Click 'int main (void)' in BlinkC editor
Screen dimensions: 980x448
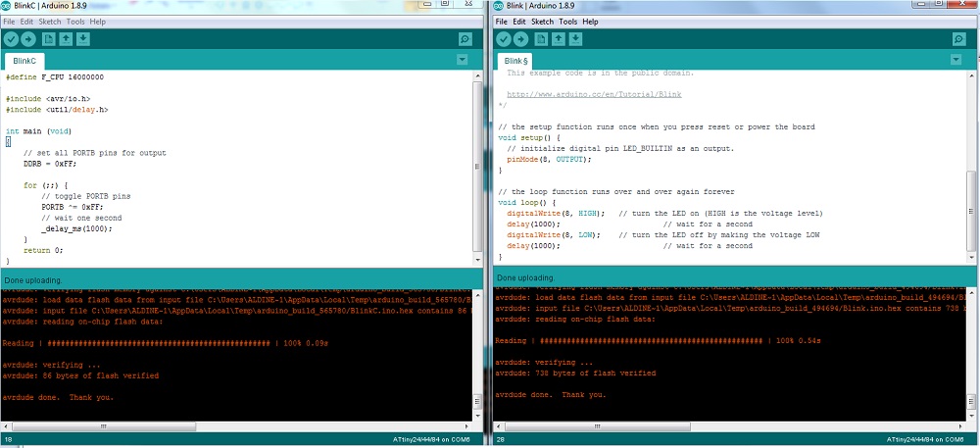(x=39, y=131)
